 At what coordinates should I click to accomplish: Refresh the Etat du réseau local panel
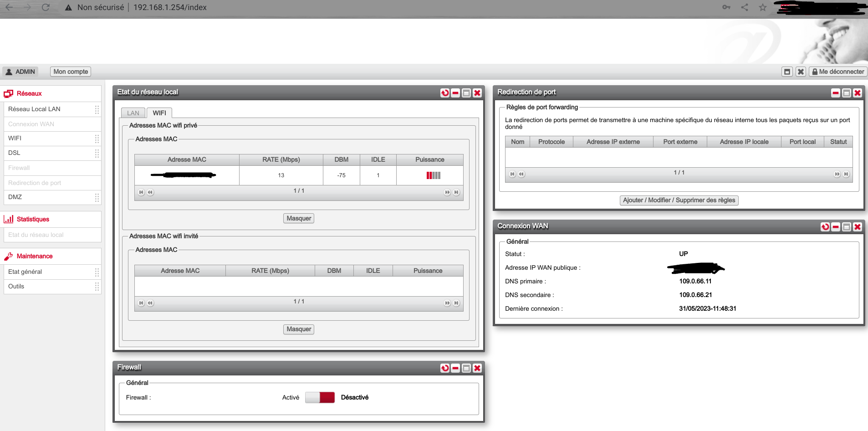coord(445,92)
